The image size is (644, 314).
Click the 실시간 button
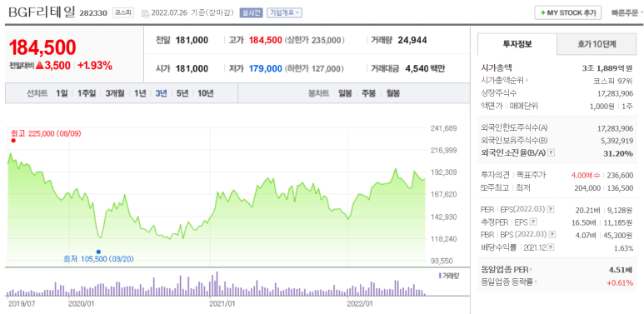tap(251, 12)
